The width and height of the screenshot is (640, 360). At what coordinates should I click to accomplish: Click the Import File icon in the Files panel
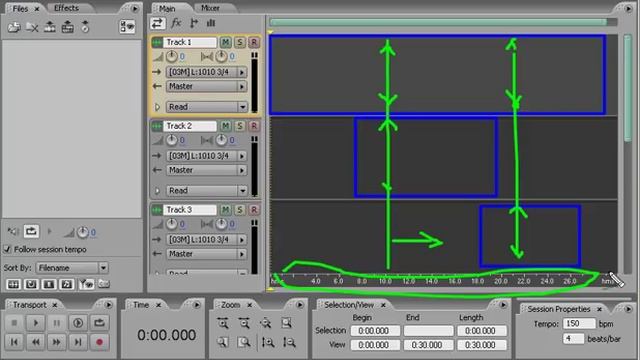(13, 27)
